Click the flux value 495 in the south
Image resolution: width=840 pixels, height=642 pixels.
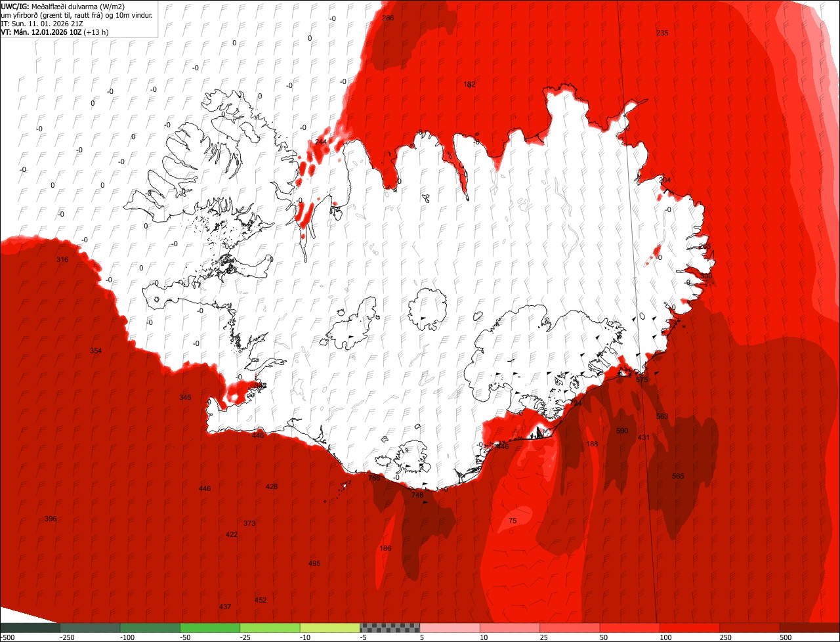tap(314, 563)
